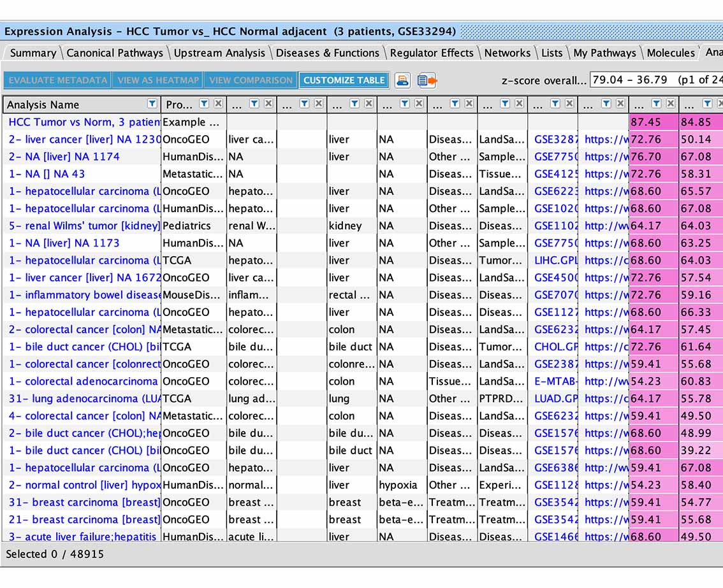Image resolution: width=723 pixels, height=588 pixels.
Task: Switch to the Canonical Pathways tab
Action: (115, 53)
